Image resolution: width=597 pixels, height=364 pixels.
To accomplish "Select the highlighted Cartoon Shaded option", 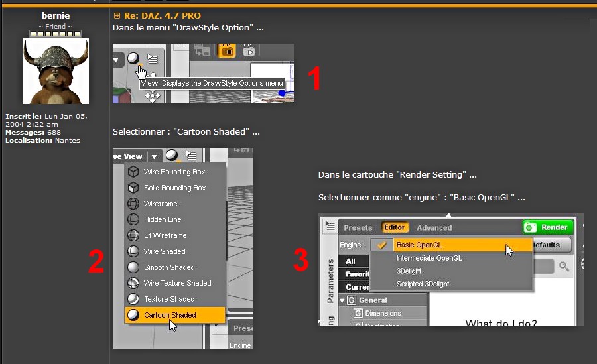I will pos(176,315).
